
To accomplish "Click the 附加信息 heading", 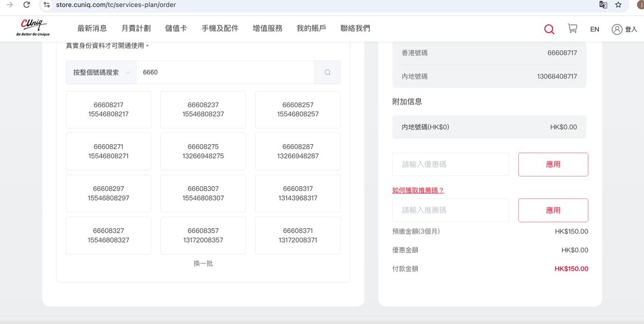I will (407, 101).
